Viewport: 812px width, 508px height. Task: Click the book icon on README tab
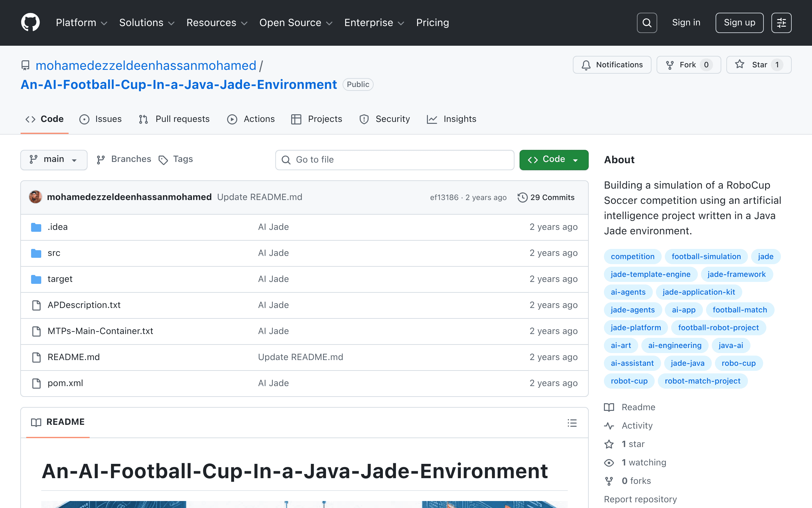(x=36, y=422)
